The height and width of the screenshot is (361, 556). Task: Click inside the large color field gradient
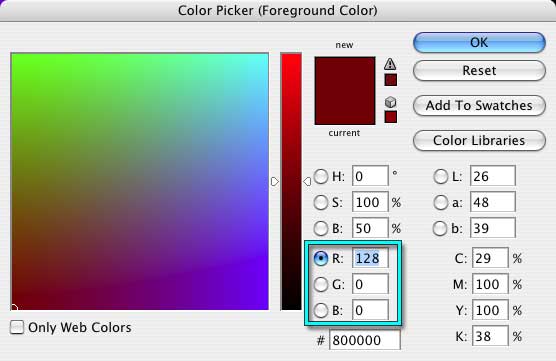(x=140, y=182)
